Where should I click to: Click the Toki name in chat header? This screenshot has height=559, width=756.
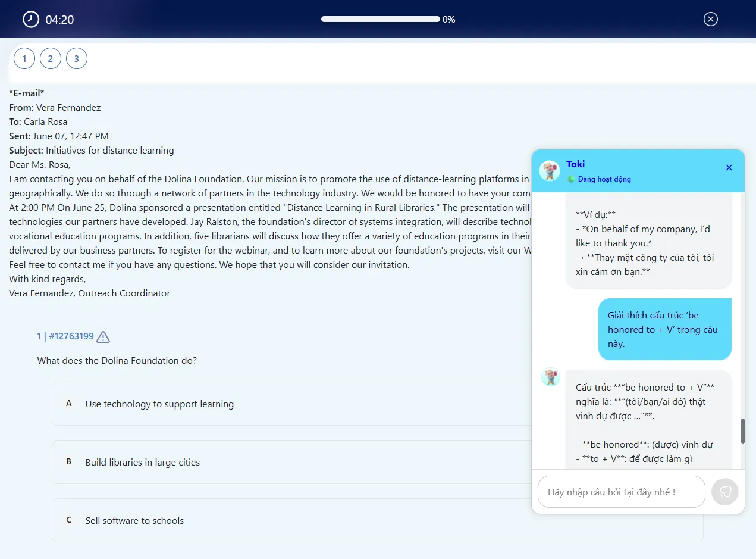click(x=576, y=164)
